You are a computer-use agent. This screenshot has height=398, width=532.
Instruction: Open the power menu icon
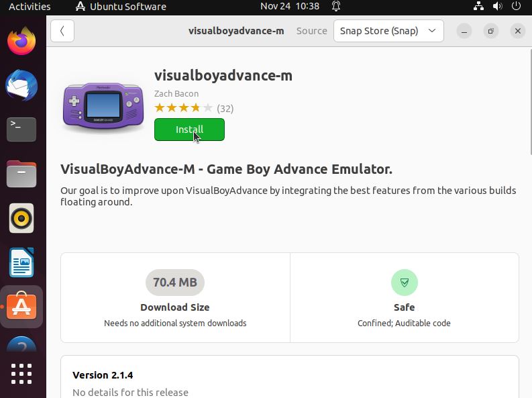click(516, 6)
